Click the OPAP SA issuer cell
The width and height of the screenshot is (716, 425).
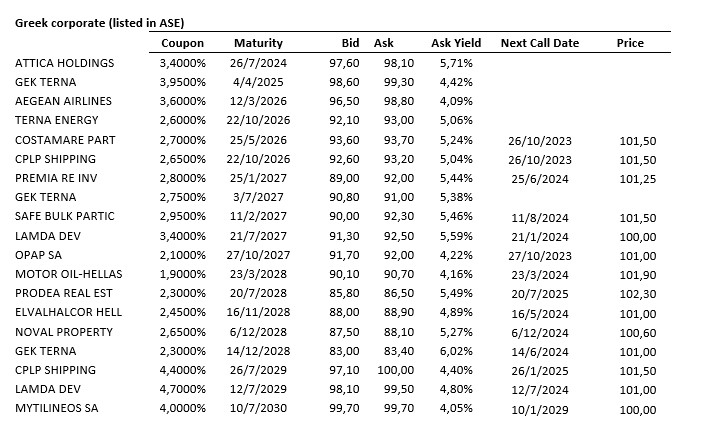coord(38,255)
